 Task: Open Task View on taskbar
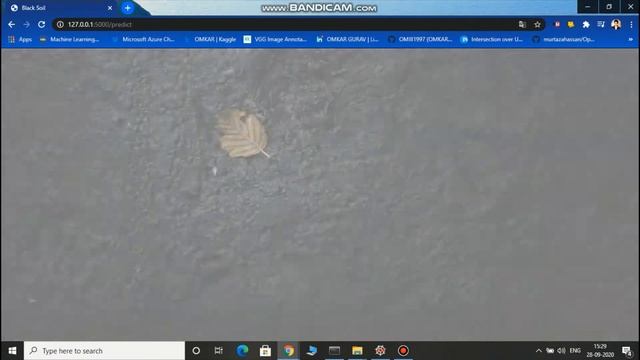point(219,351)
